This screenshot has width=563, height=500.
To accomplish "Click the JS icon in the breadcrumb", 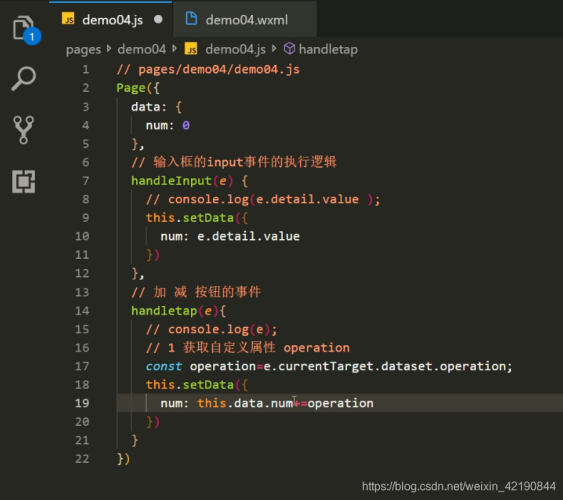I will [191, 49].
